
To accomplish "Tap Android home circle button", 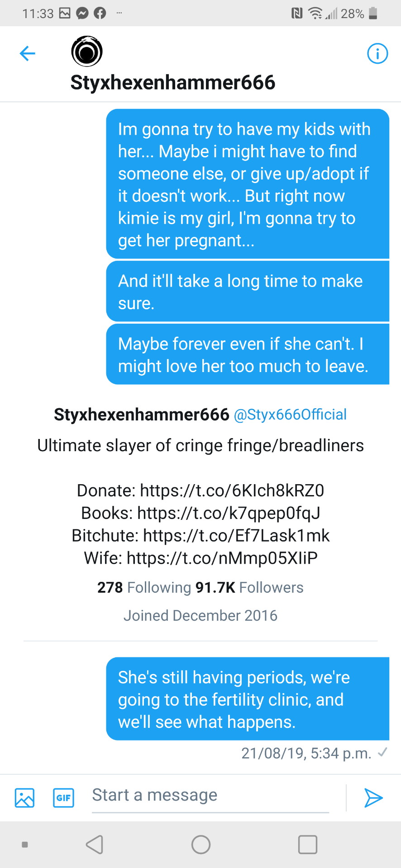I will tap(200, 844).
